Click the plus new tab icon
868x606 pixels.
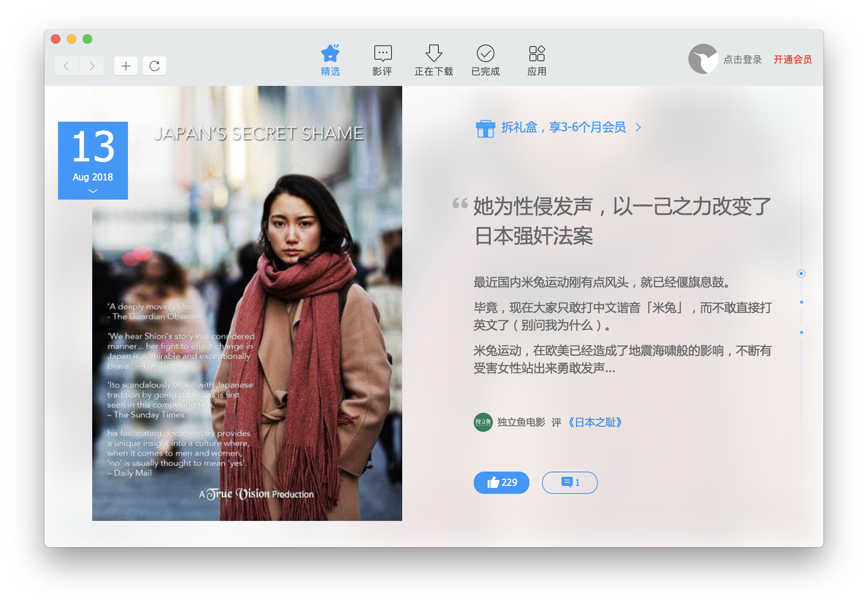[126, 66]
